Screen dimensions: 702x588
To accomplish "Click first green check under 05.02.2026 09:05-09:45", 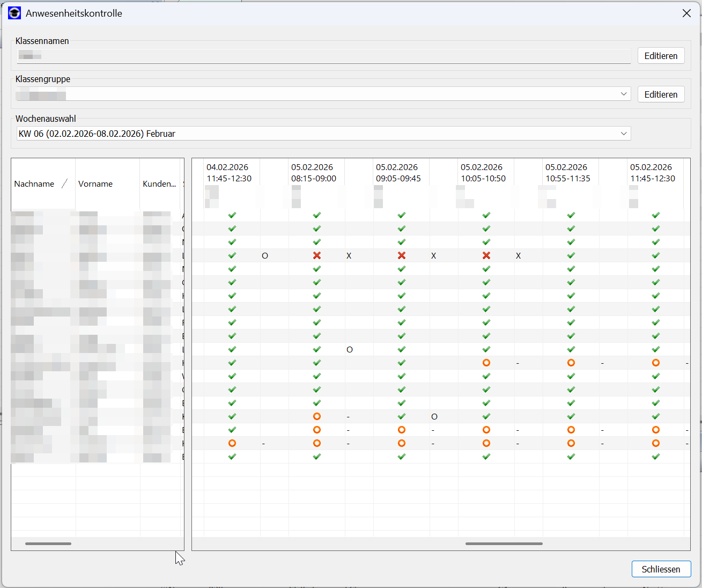I will [402, 215].
